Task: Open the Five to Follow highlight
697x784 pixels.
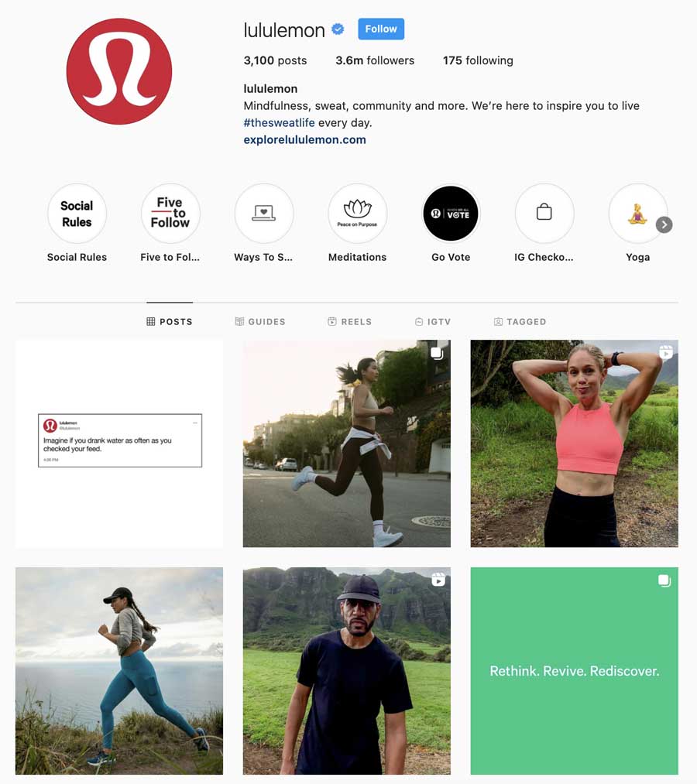Action: click(170, 214)
